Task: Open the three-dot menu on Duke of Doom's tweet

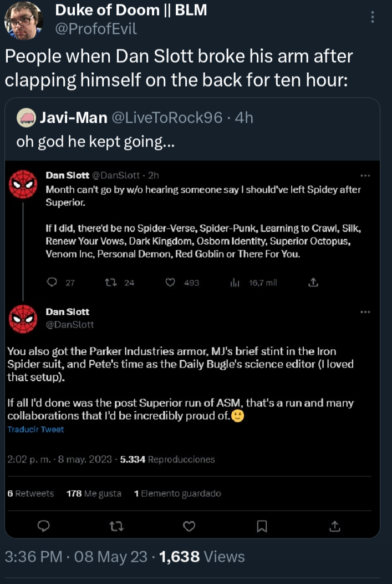Action: pyautogui.click(x=372, y=18)
